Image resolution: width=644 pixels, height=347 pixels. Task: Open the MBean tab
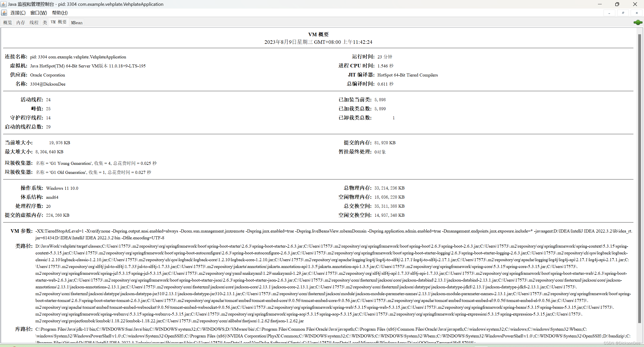76,22
